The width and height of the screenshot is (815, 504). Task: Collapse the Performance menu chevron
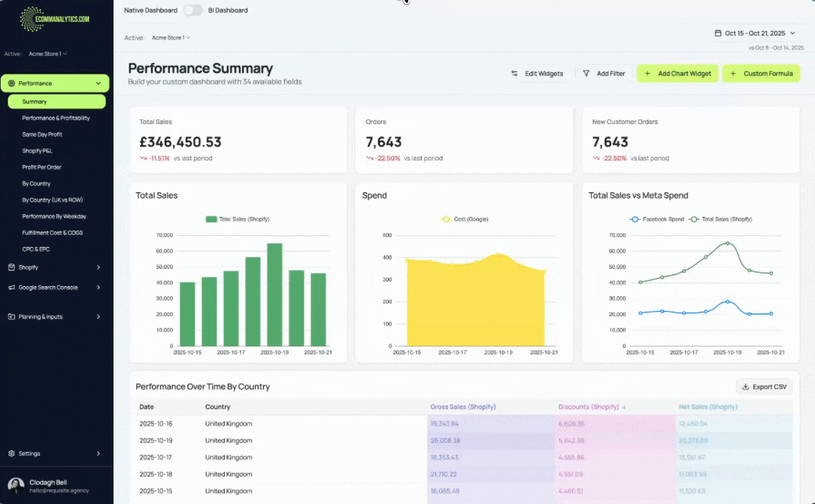tap(98, 83)
